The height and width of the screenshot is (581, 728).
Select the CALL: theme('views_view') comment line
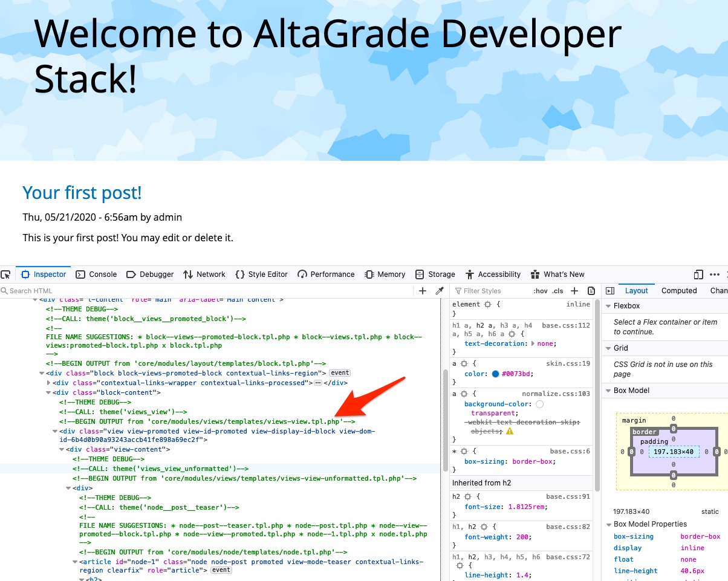(123, 412)
